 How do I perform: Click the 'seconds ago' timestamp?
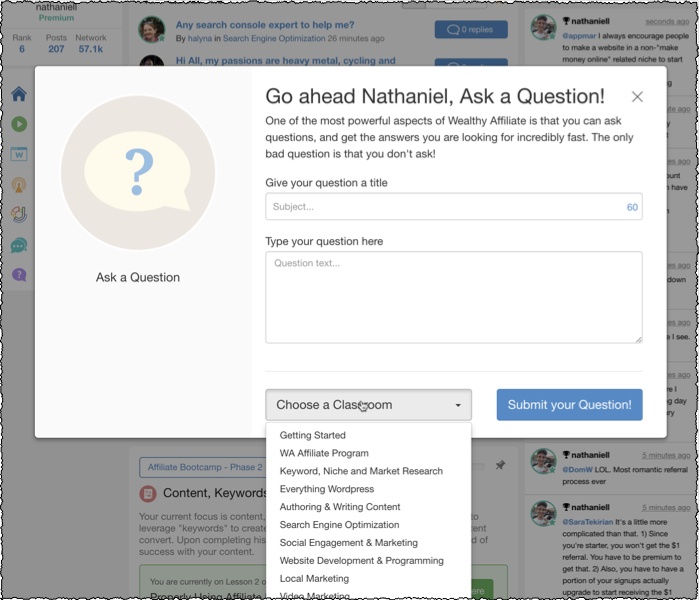667,21
